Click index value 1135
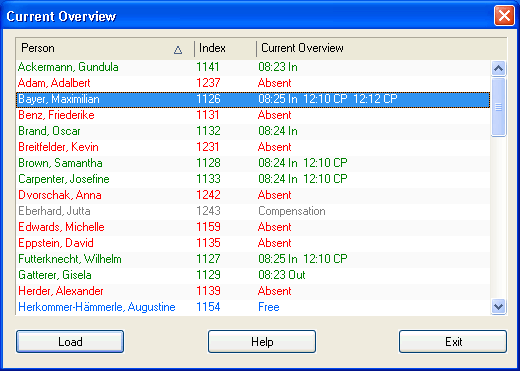The width and height of the screenshot is (520, 371). click(x=208, y=243)
